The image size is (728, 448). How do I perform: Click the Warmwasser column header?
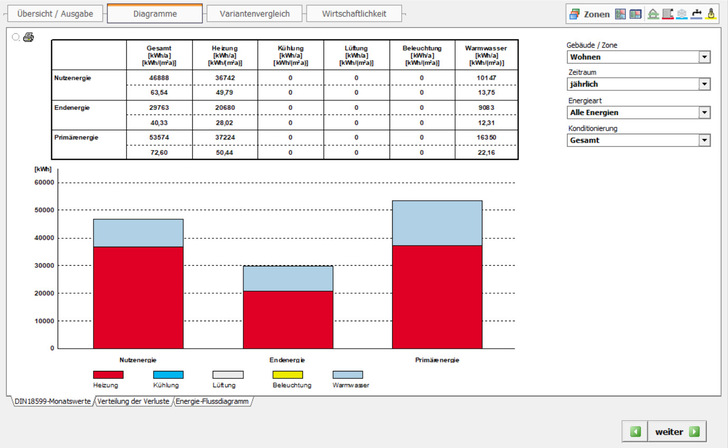(x=486, y=55)
